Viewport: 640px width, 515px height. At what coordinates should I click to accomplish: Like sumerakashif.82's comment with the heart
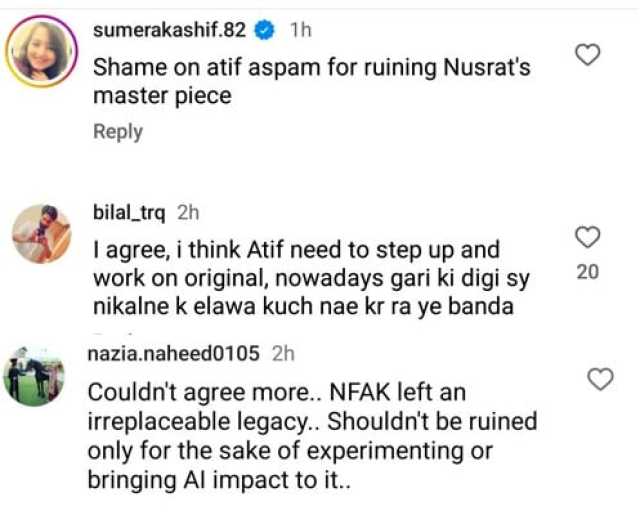[x=587, y=54]
